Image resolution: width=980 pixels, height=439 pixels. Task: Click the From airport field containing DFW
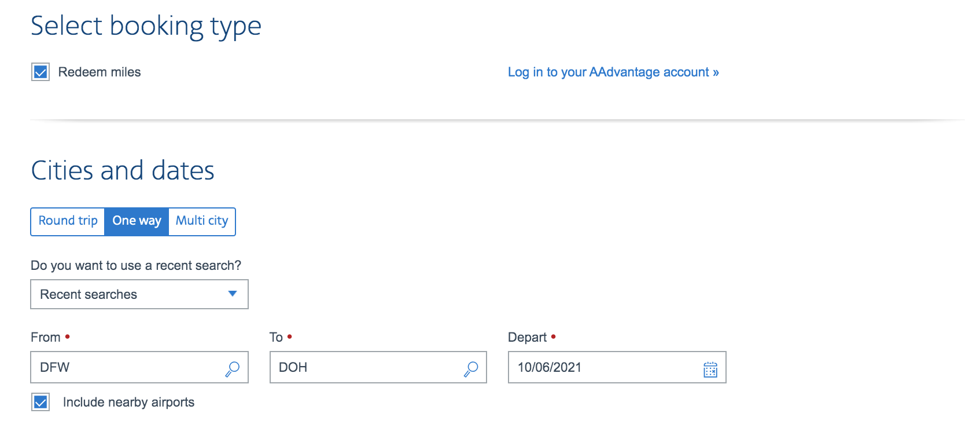(x=139, y=367)
